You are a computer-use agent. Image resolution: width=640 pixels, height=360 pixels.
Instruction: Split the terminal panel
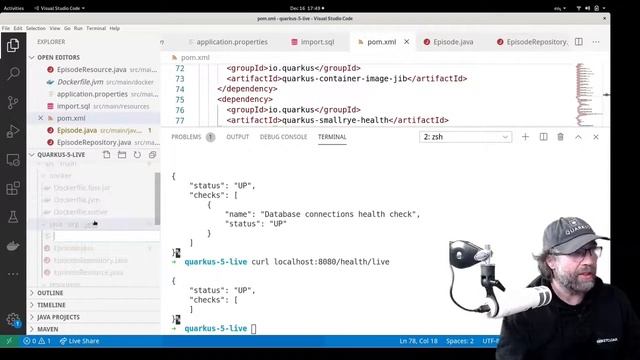click(x=543, y=137)
